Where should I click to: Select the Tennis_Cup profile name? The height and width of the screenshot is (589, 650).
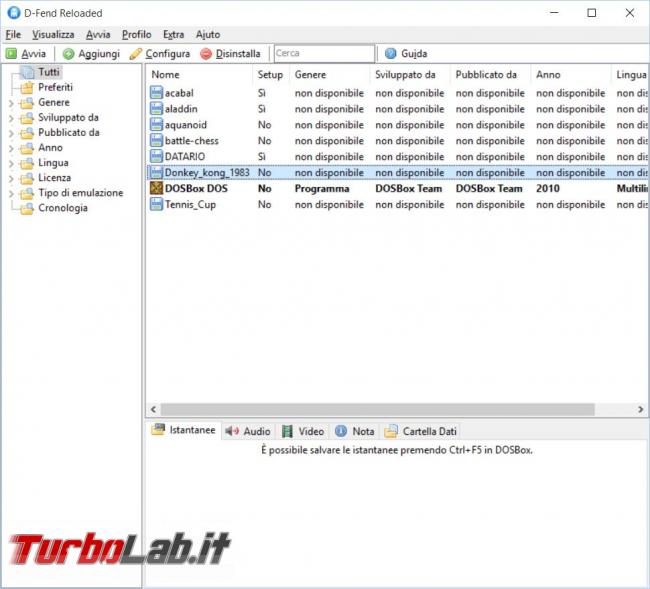pos(190,204)
